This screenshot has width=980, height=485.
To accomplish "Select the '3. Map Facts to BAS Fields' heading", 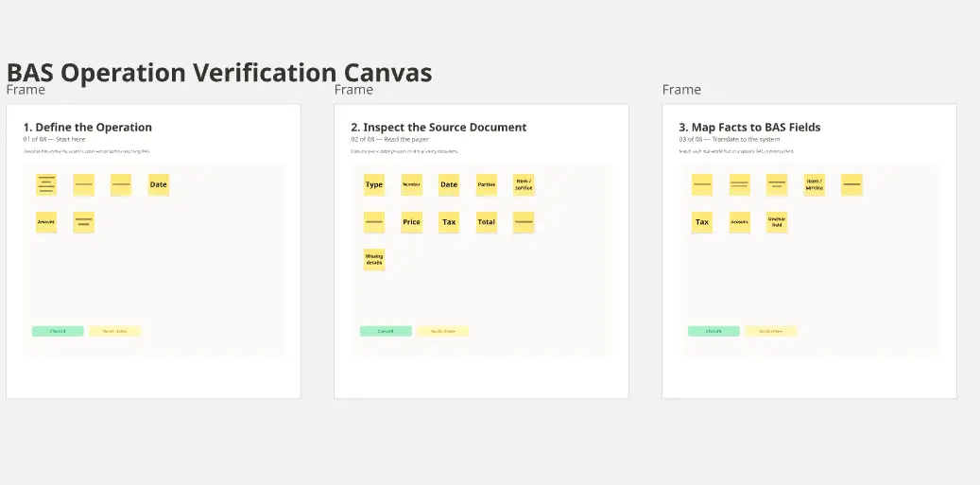I will [750, 127].
